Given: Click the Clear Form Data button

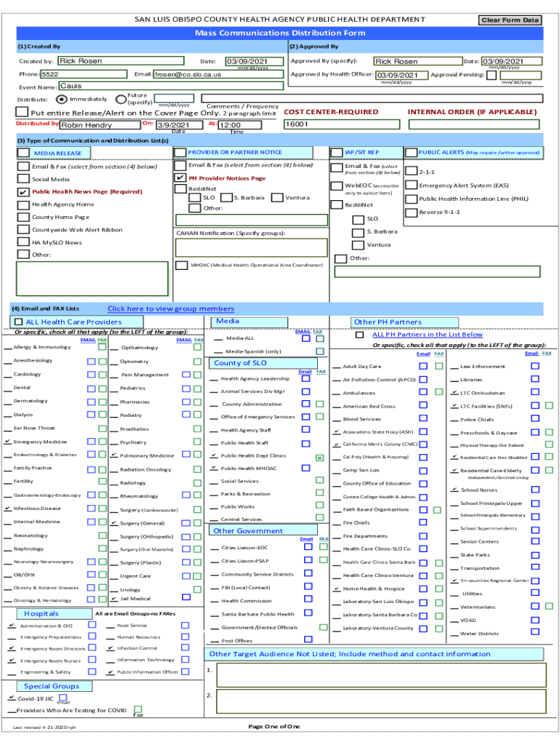Looking at the screenshot, I should pyautogui.click(x=510, y=20).
